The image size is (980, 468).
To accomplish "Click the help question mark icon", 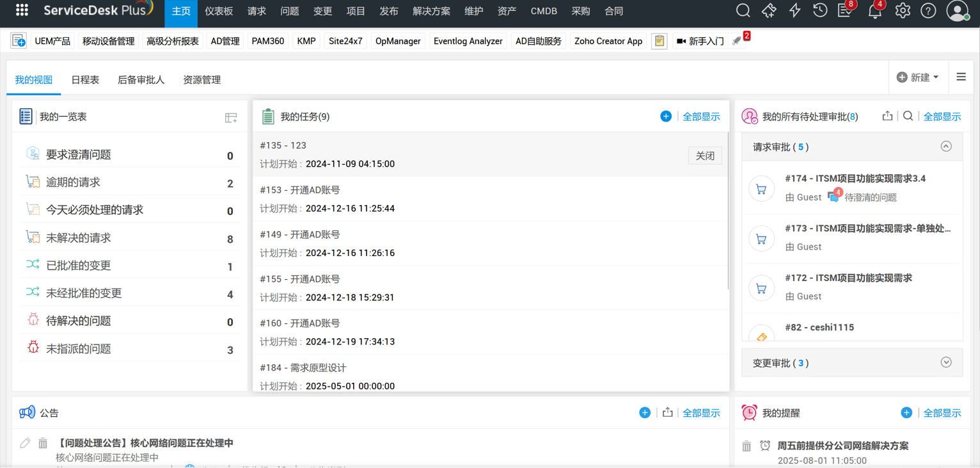I will point(928,11).
